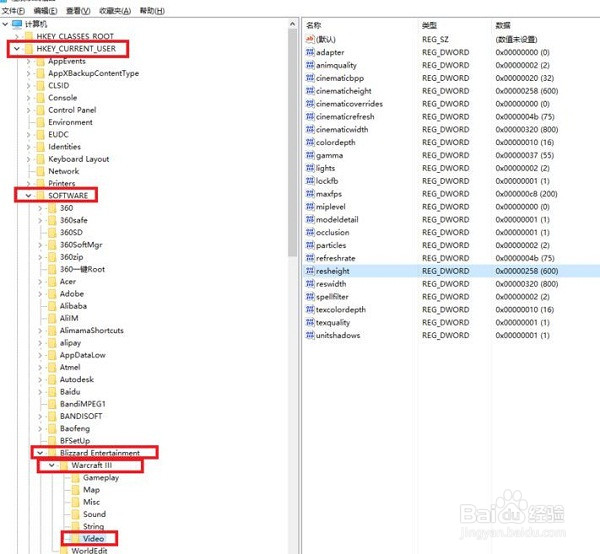Open the 帮助(H) menu
600x554 pixels.
point(152,11)
